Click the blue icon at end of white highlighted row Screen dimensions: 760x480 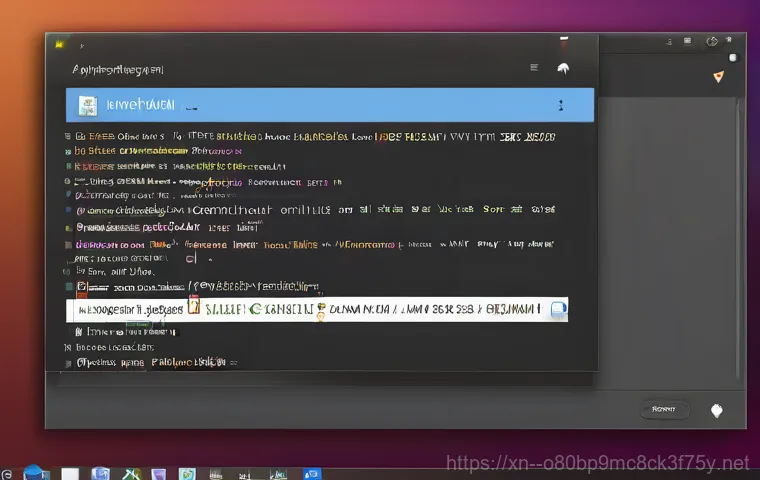click(559, 309)
